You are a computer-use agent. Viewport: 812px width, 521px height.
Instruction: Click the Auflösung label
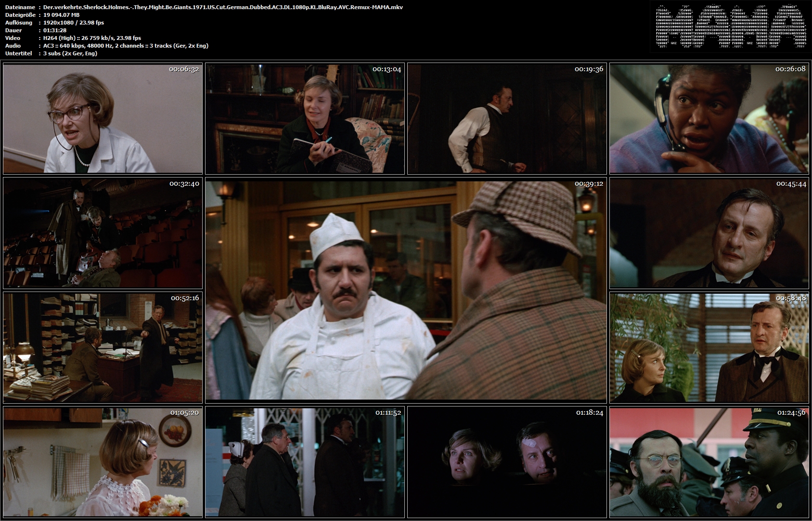18,23
